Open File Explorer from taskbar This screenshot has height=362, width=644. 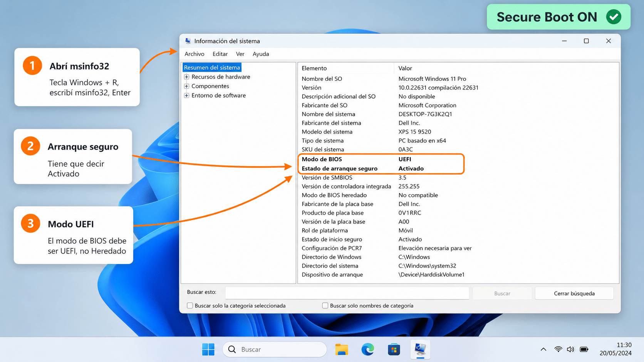pos(342,349)
